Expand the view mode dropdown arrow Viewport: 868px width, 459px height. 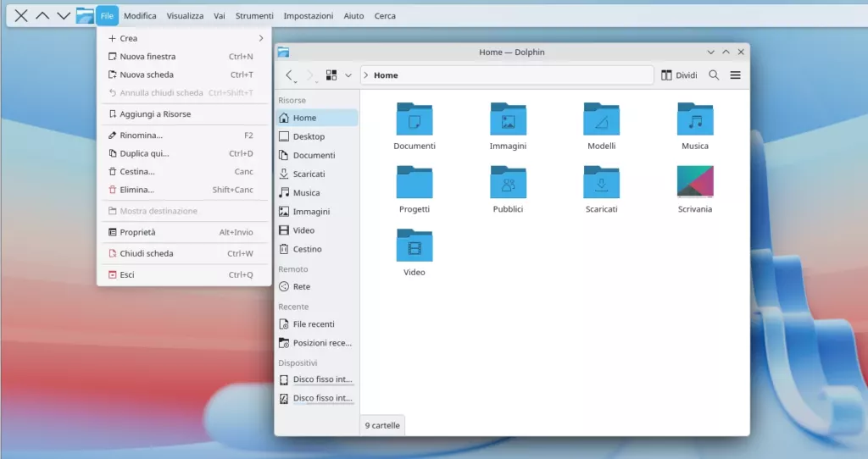(348, 75)
